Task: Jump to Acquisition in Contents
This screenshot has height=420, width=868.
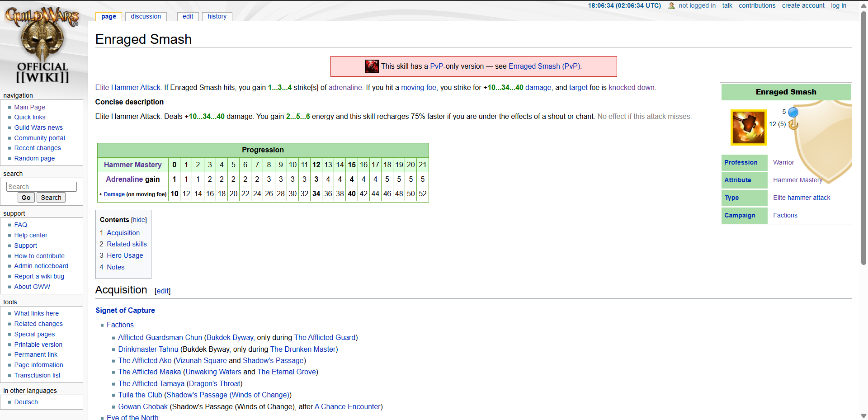Action: click(x=123, y=233)
